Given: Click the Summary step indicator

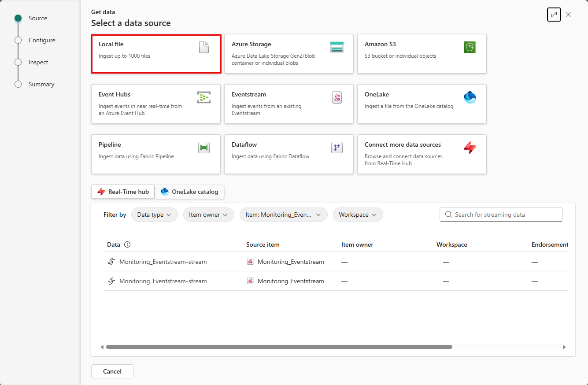Looking at the screenshot, I should [41, 84].
